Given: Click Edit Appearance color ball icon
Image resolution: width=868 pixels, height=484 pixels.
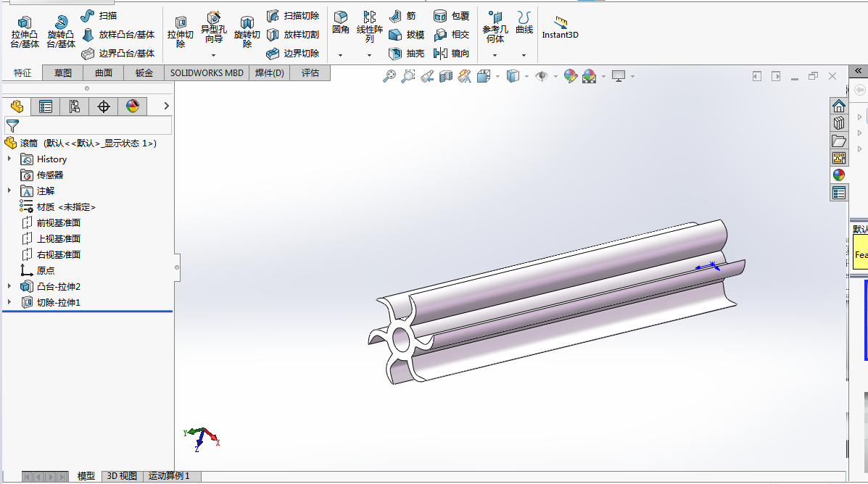Looking at the screenshot, I should point(571,76).
